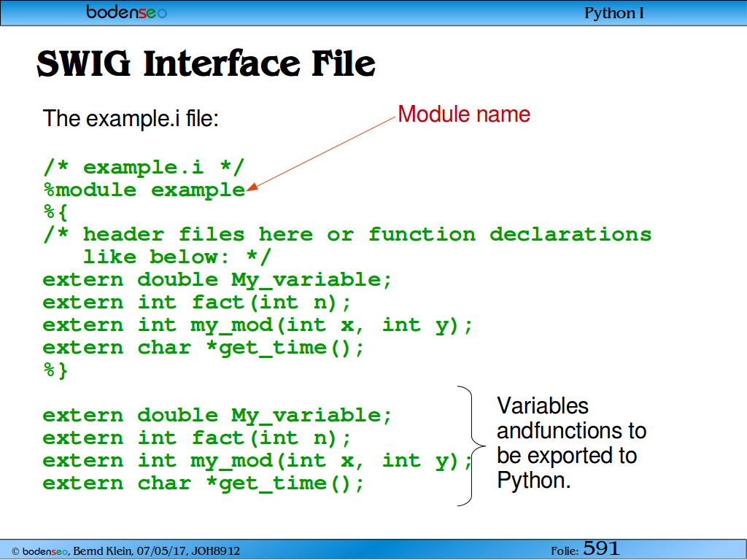
Task: Click the bodenseo logo in header
Action: [x=126, y=12]
